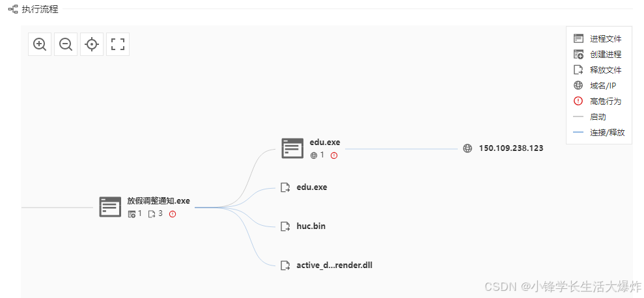Click file icon for active_d...render.dll
Viewport: 644px width, 298px height.
(x=285, y=265)
